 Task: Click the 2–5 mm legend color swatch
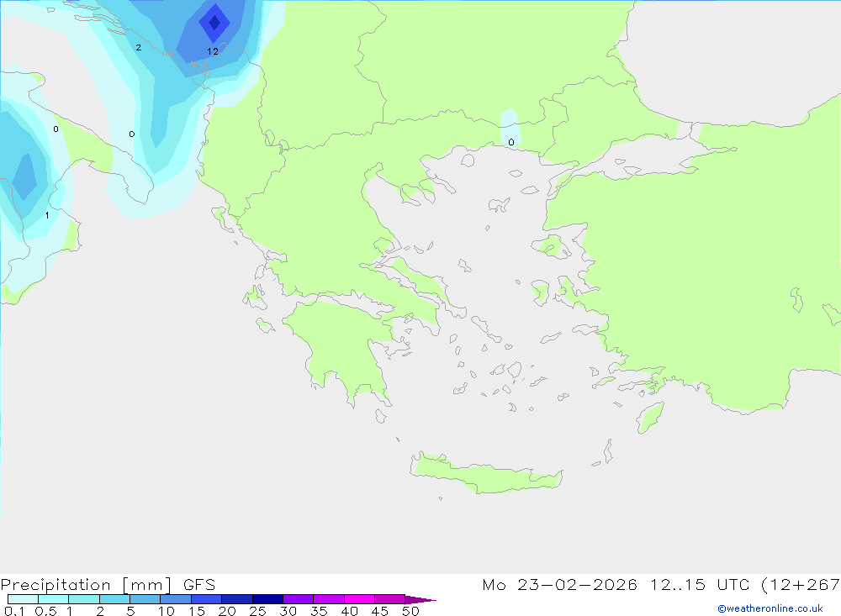pos(114,599)
